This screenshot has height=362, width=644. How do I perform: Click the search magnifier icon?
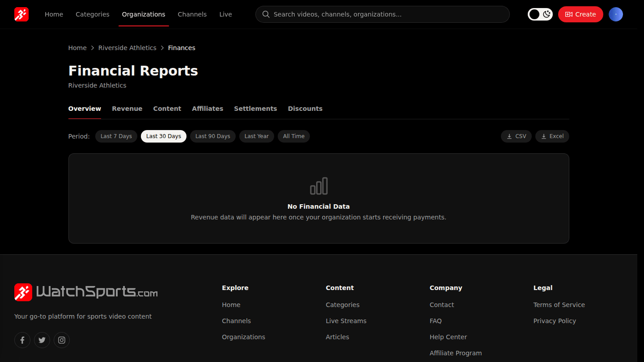[x=266, y=14]
